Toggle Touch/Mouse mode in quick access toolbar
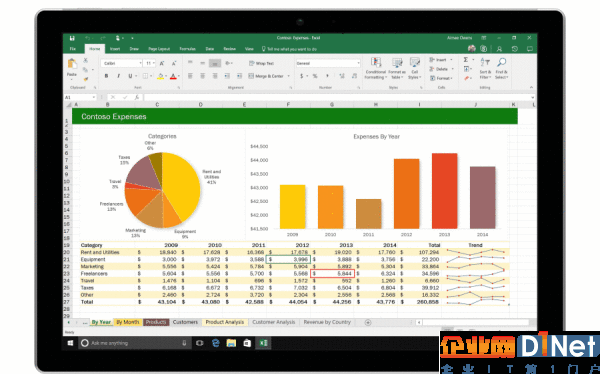 point(118,38)
